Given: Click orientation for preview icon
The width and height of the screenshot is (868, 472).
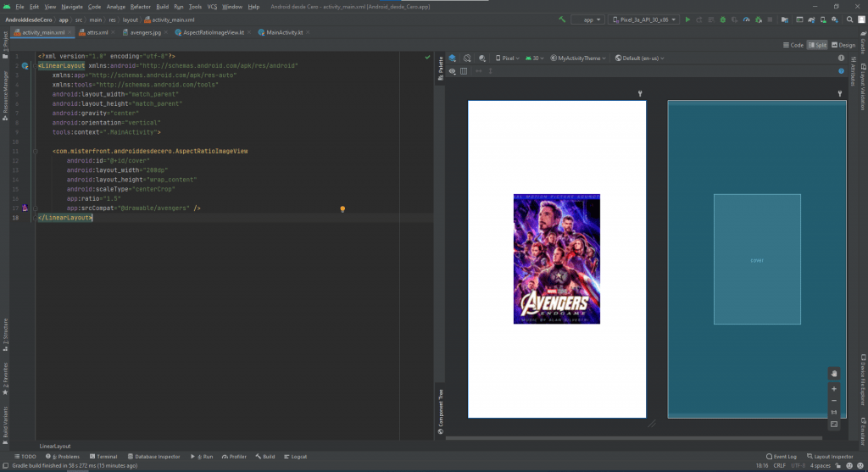Looking at the screenshot, I should 467,58.
